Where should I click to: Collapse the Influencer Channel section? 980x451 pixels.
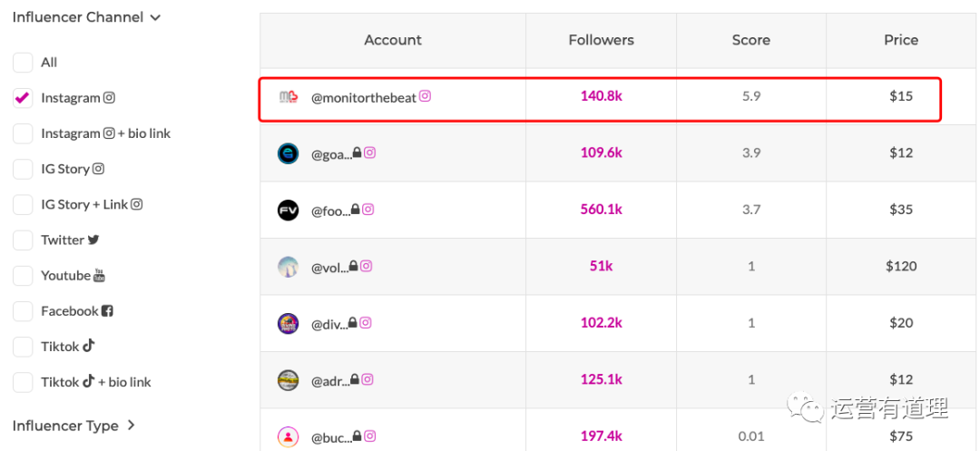pyautogui.click(x=155, y=17)
